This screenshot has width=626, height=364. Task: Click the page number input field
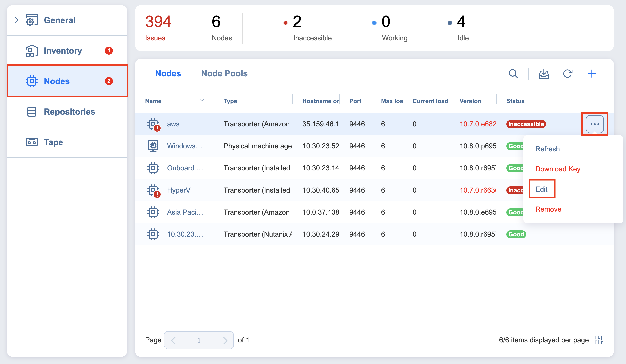[x=199, y=340]
